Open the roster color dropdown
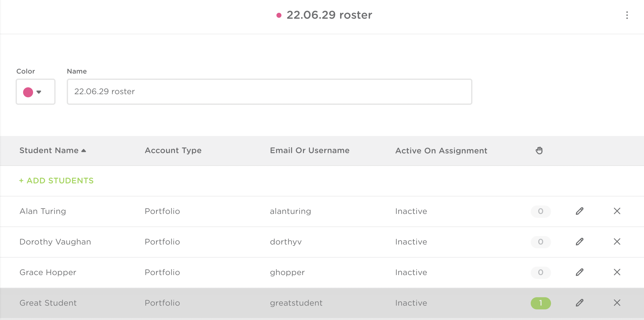 tap(39, 92)
